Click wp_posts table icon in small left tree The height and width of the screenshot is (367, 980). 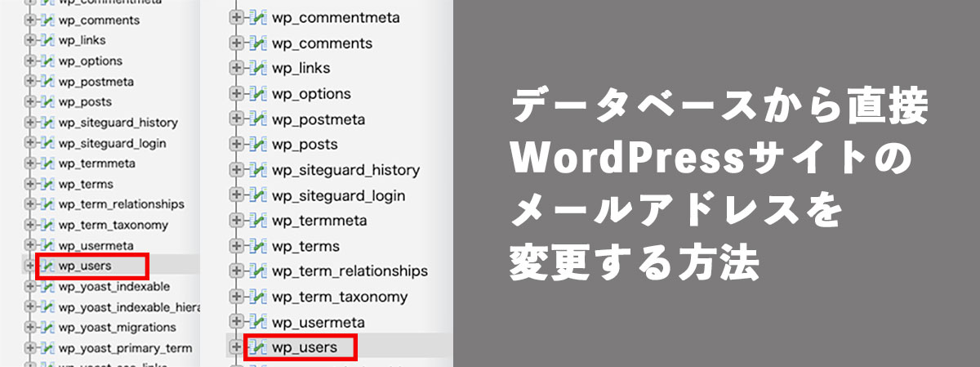47,101
